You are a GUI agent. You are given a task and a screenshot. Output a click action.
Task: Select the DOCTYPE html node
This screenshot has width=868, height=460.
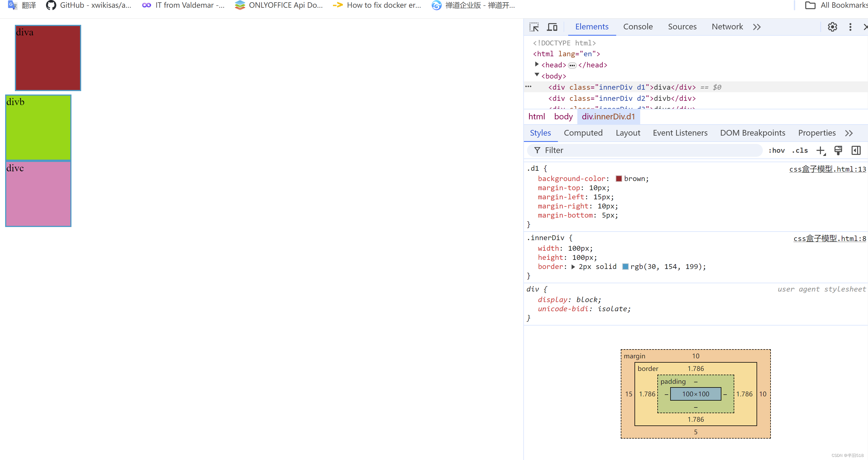coord(564,43)
